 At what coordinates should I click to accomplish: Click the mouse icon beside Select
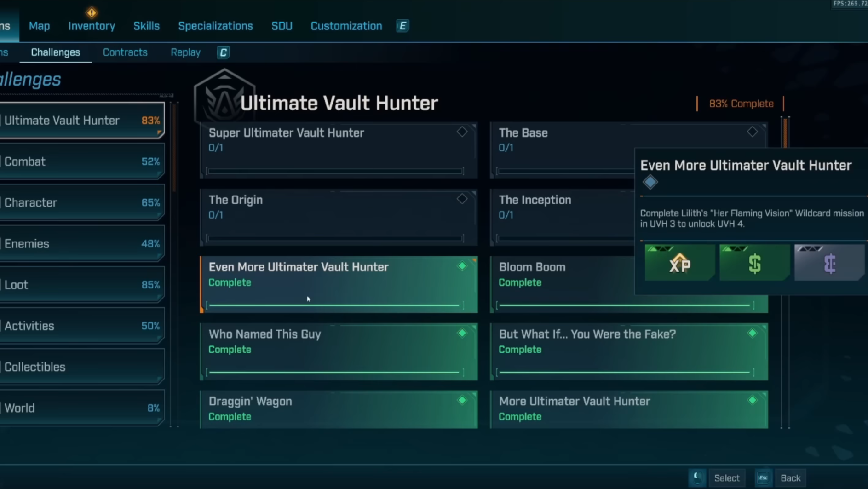tap(697, 478)
